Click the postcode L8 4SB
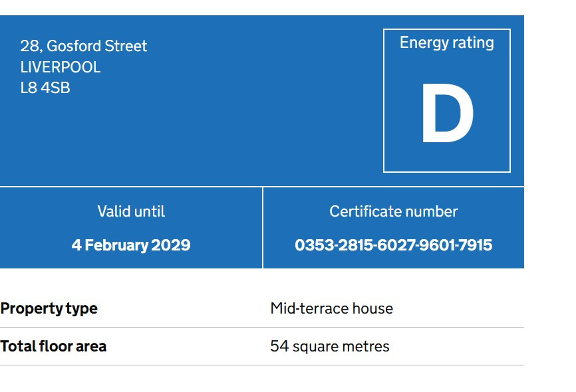This screenshot has width=576, height=392. coord(45,88)
